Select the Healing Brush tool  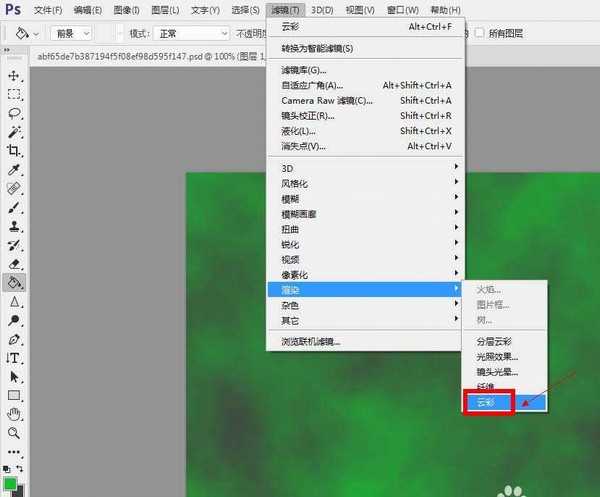(x=14, y=189)
